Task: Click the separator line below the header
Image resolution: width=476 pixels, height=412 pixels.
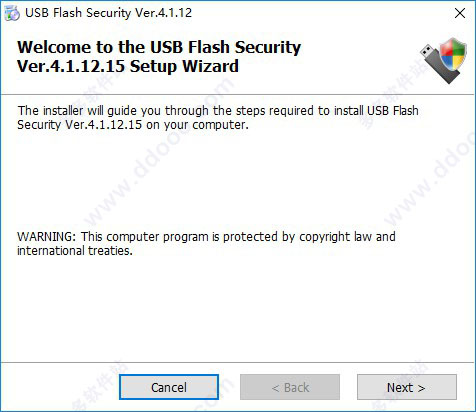Action: (x=238, y=95)
